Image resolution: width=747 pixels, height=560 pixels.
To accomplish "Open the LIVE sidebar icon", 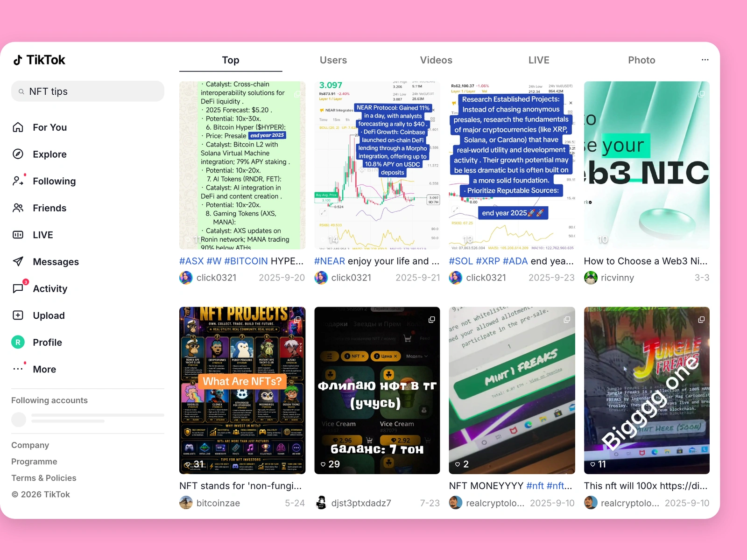I will tap(18, 235).
